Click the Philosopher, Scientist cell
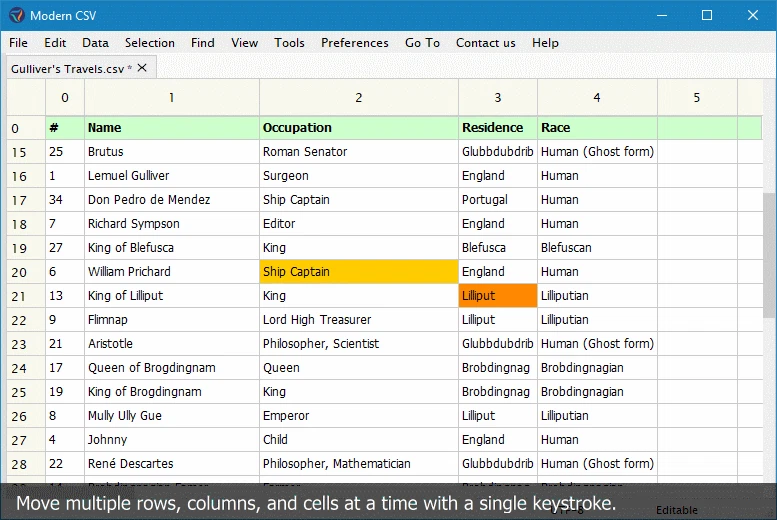The width and height of the screenshot is (777, 520). click(x=359, y=344)
